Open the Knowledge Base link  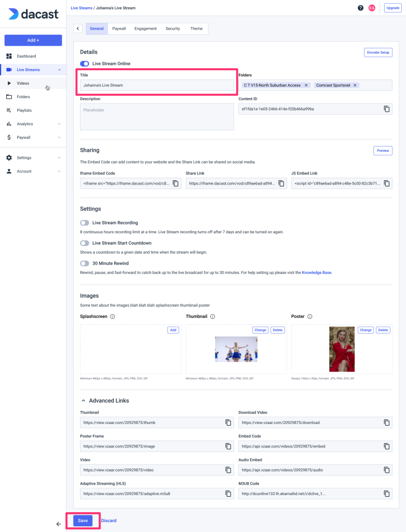click(316, 272)
